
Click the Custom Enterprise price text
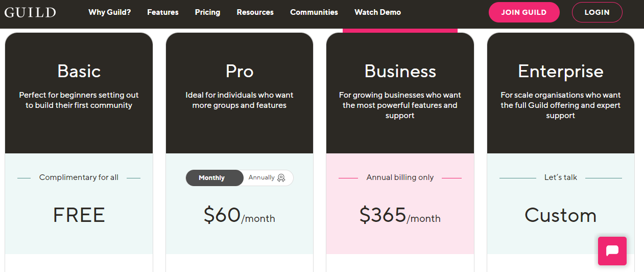(561, 215)
